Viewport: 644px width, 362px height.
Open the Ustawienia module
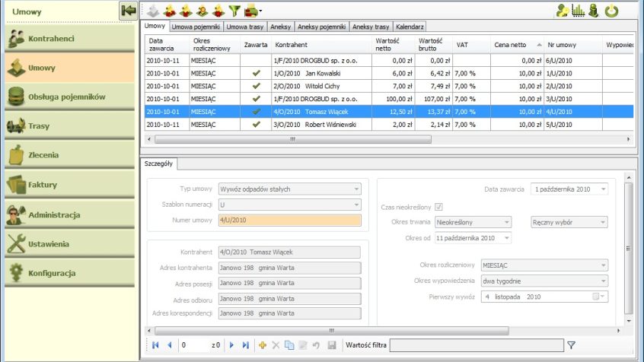click(69, 244)
